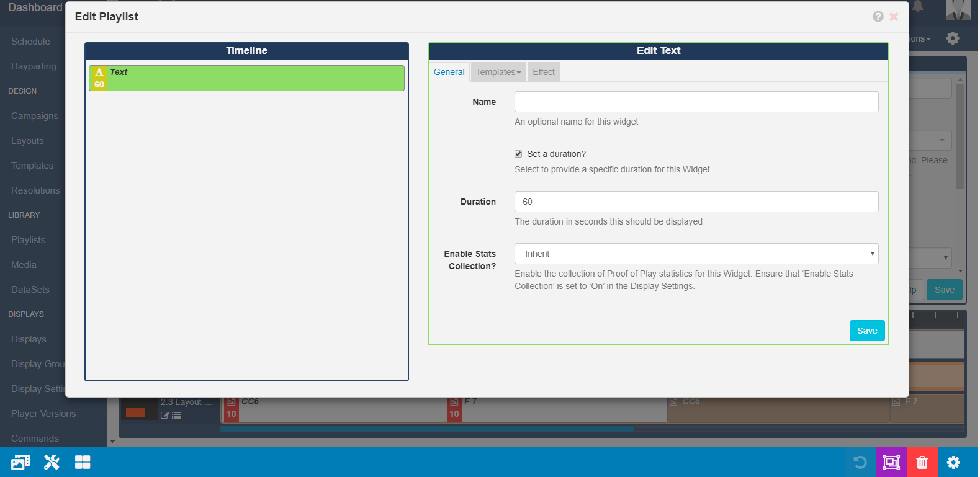Click the purple layer frame icon
Screen dimensions: 980x477
(x=891, y=462)
